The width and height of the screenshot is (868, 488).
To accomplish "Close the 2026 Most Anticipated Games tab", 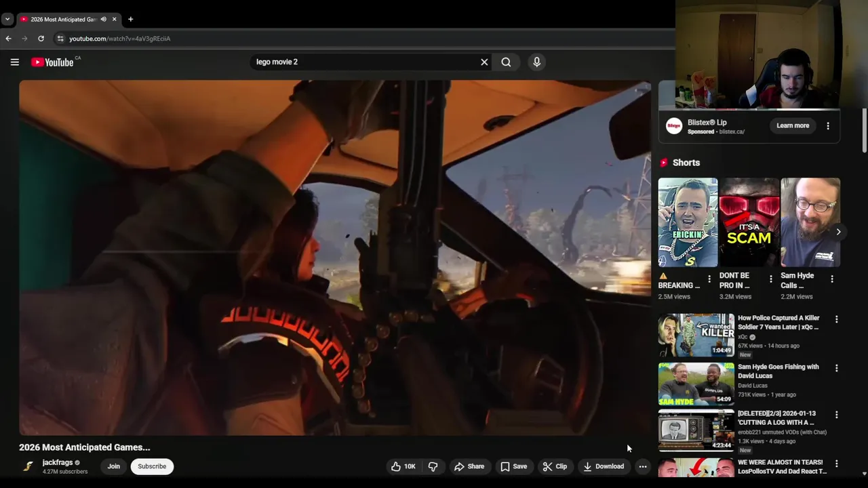I will (115, 20).
